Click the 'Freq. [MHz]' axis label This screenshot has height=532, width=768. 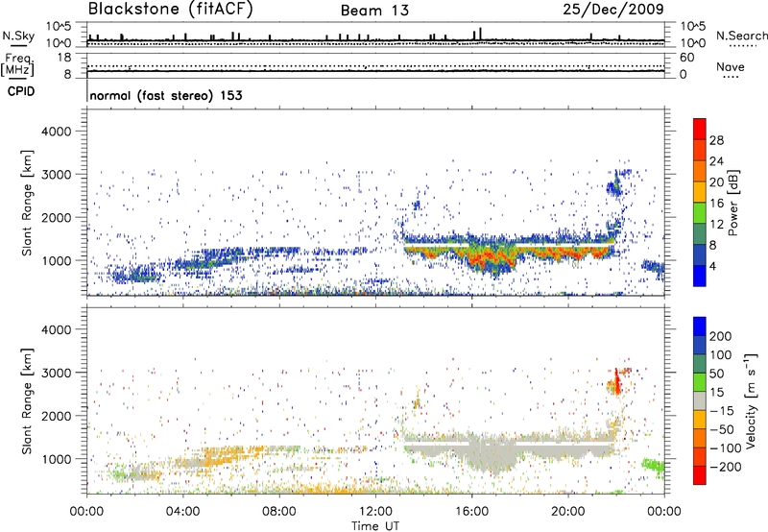pyautogui.click(x=18, y=65)
